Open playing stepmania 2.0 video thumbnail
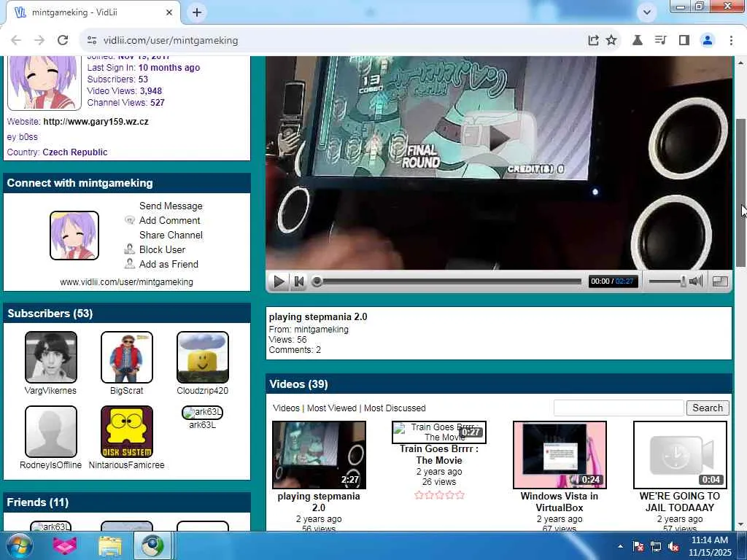Image resolution: width=747 pixels, height=560 pixels. (x=320, y=455)
